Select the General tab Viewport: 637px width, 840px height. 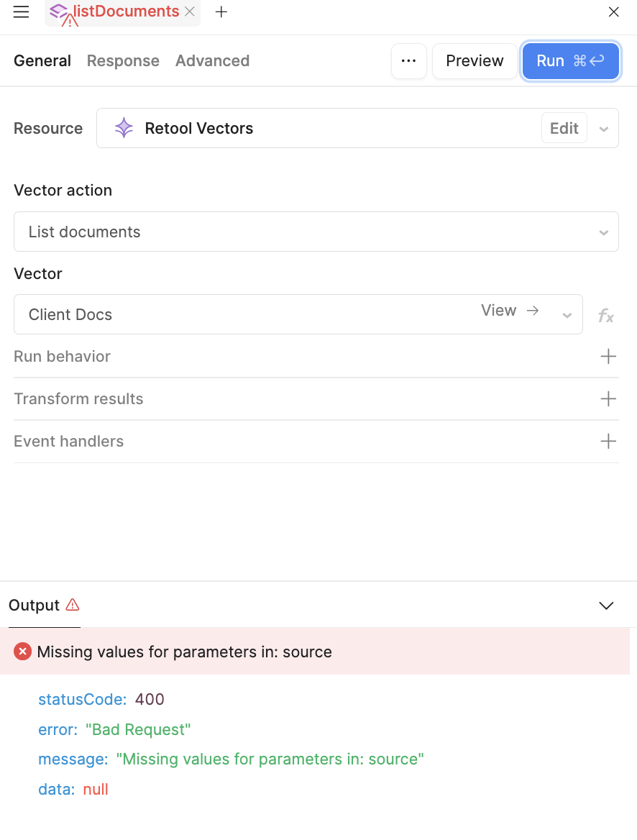42,61
